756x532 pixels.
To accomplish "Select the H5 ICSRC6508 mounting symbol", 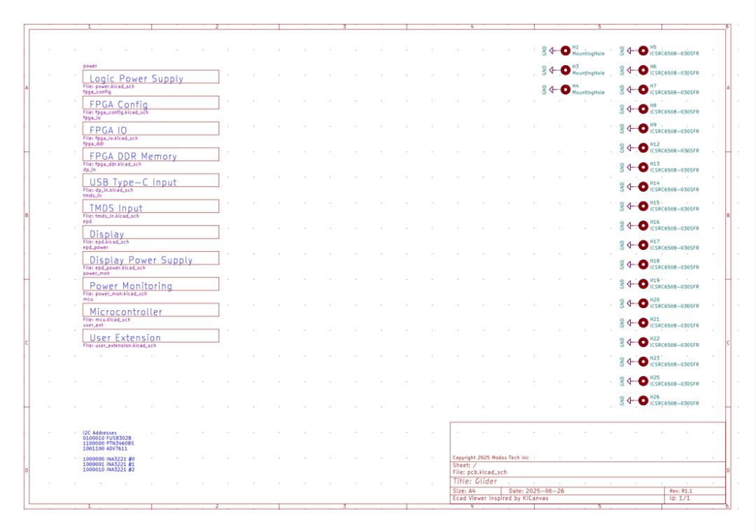I will click(643, 50).
